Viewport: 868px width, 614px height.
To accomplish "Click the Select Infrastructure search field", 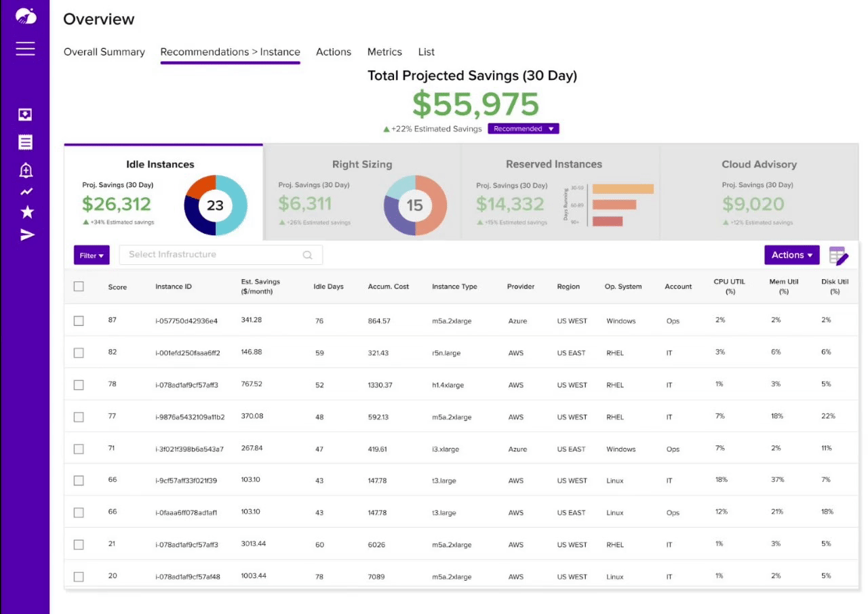I will 221,255.
